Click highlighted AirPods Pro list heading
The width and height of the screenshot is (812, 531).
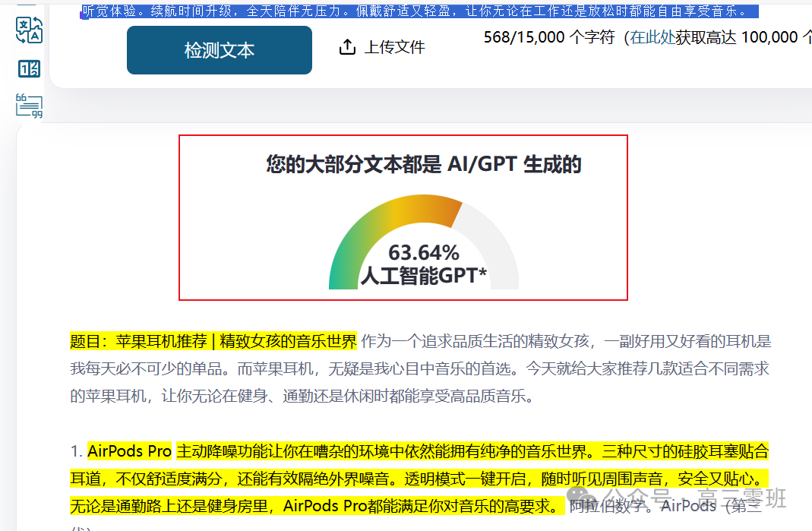(129, 451)
